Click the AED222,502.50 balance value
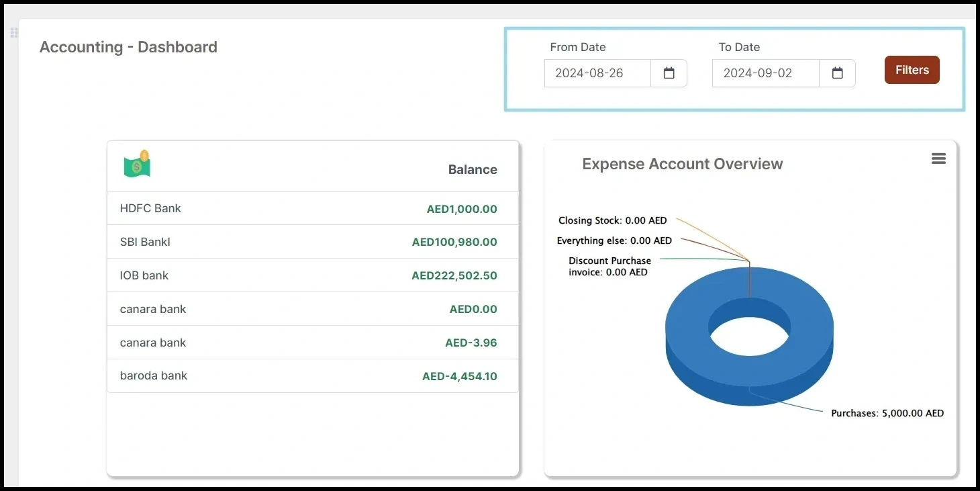This screenshot has height=491, width=980. click(454, 276)
